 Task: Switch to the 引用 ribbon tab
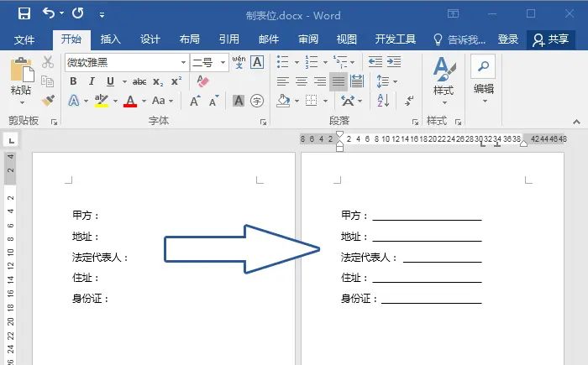pyautogui.click(x=228, y=39)
